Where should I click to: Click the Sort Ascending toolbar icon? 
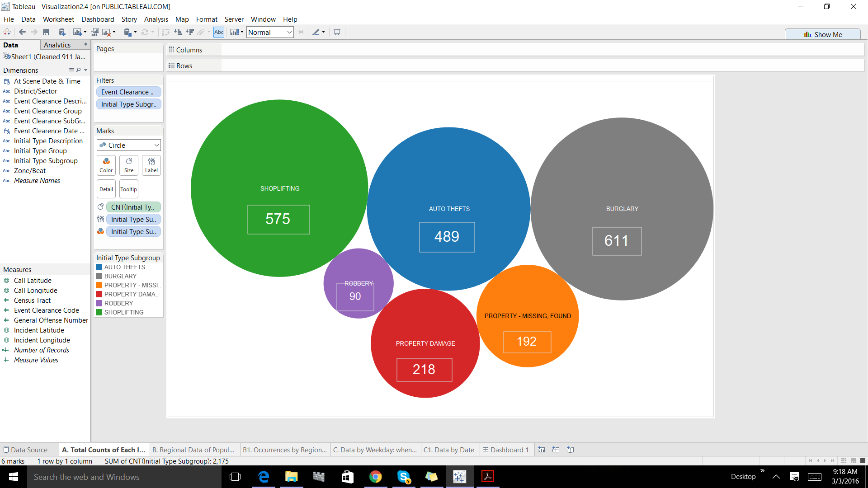tap(178, 32)
